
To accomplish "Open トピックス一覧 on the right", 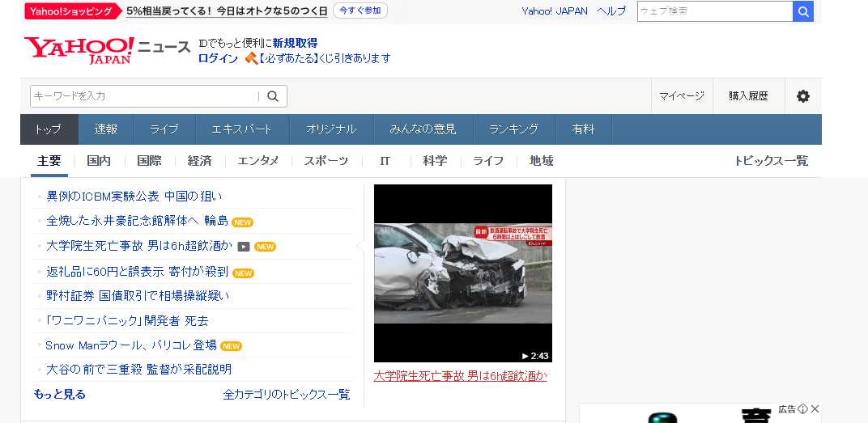I will (770, 161).
